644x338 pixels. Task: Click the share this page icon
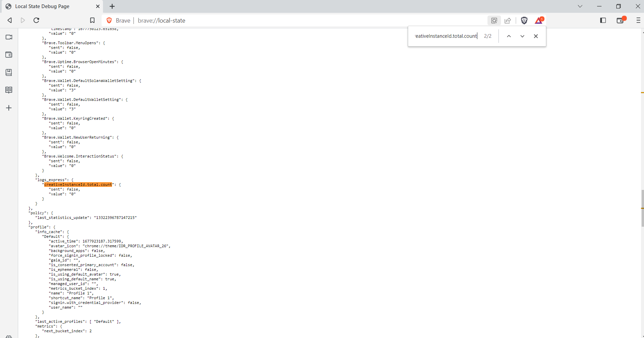click(508, 20)
